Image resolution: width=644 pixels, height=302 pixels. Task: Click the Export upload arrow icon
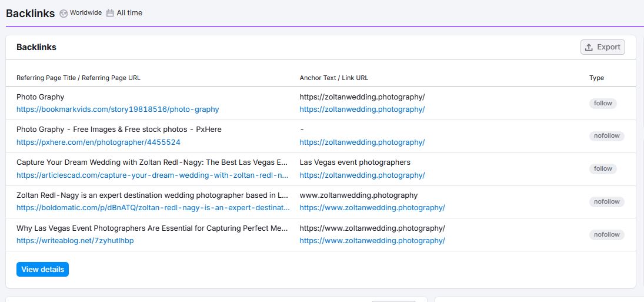pos(589,47)
